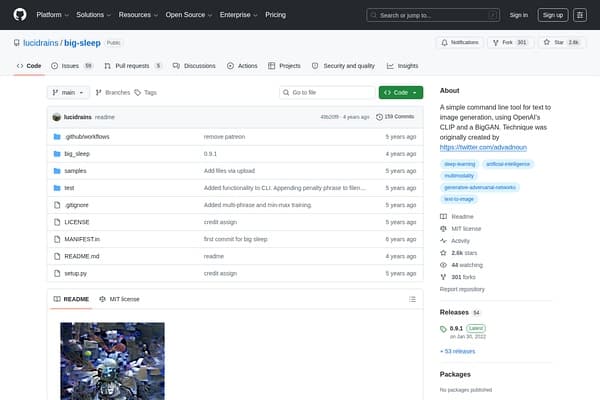Open the green Code dropdown button
Screen dimensions: 600x400
[401, 93]
